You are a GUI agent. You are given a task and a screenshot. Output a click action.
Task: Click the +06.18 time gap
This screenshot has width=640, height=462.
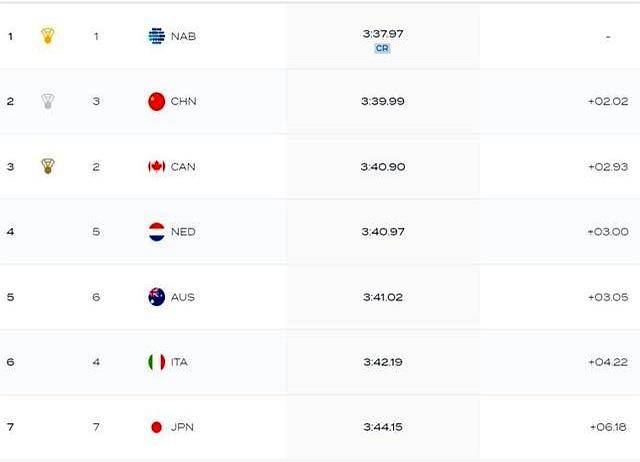pyautogui.click(x=607, y=427)
